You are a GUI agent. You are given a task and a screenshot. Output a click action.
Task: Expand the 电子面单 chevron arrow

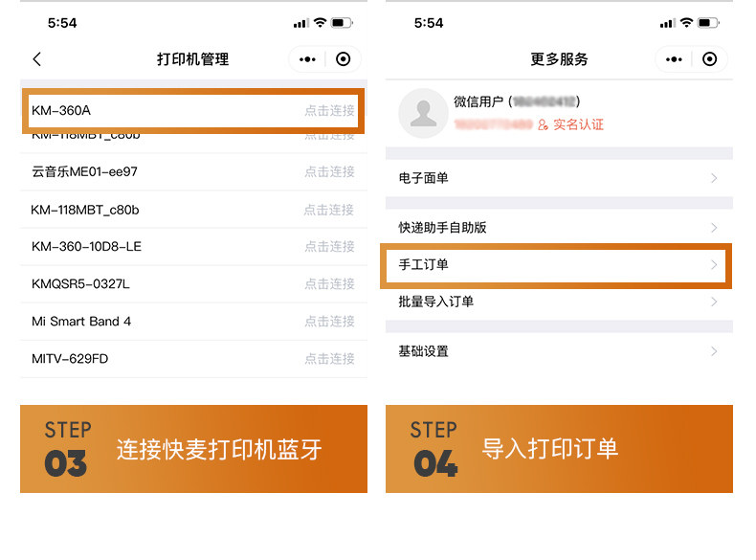pos(714,178)
